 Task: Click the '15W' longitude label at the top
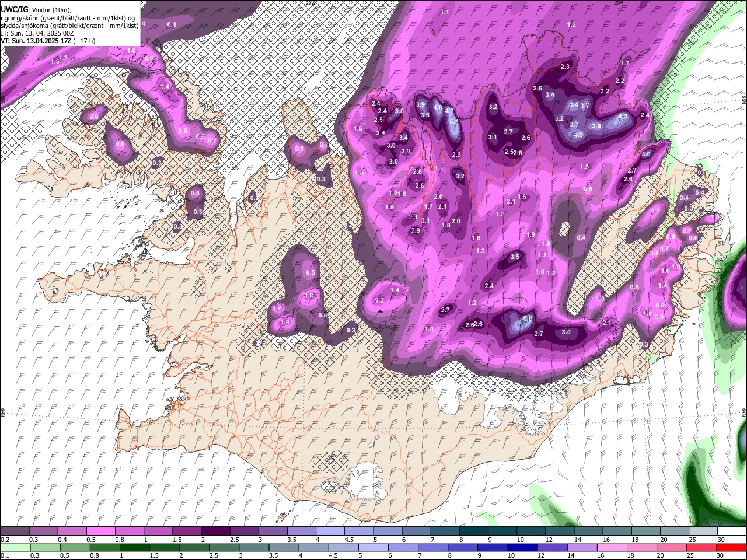tap(618, 2)
